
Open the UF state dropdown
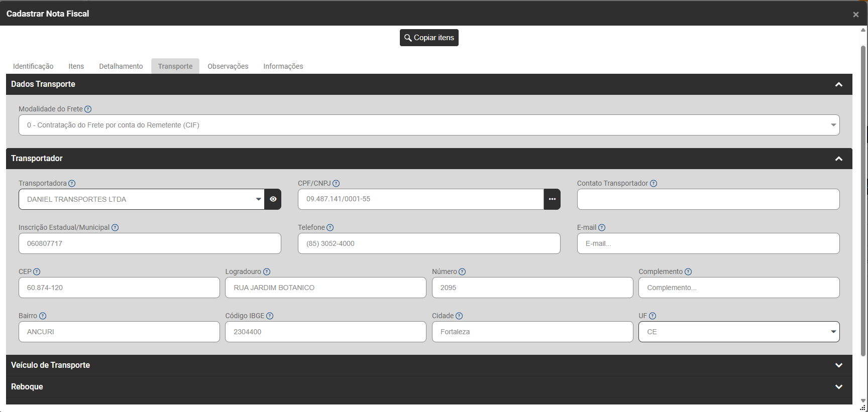739,332
